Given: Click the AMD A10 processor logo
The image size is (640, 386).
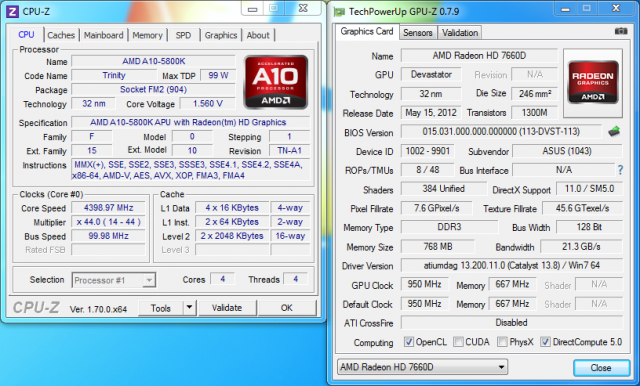Looking at the screenshot, I should point(276,82).
